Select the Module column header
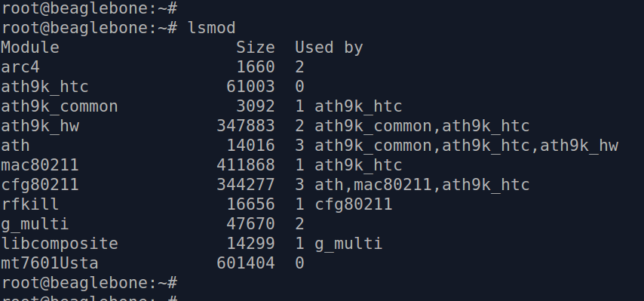 pos(30,48)
